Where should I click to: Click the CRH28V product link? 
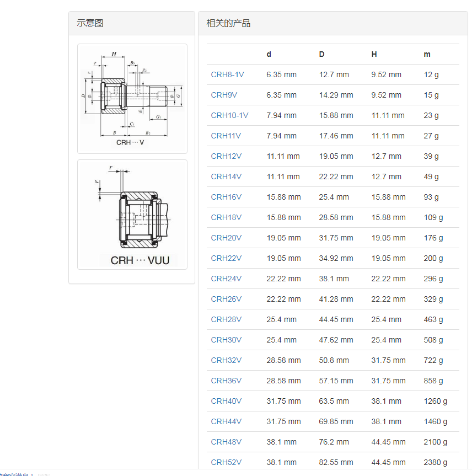click(x=226, y=319)
